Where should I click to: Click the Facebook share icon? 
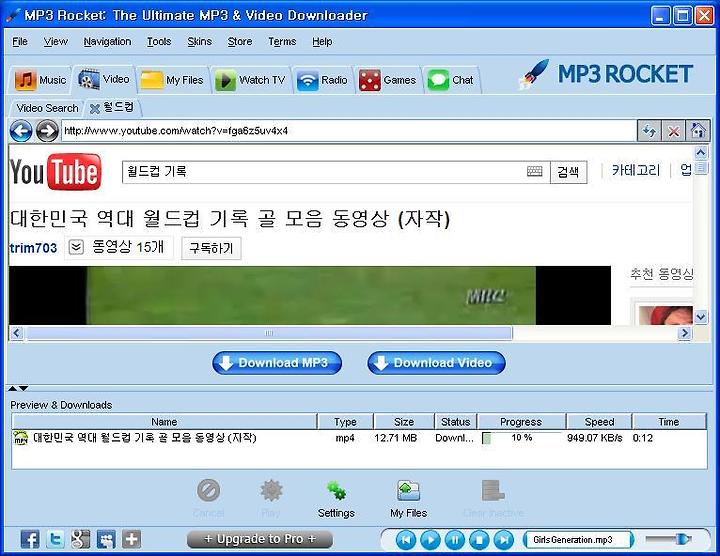(x=30, y=539)
